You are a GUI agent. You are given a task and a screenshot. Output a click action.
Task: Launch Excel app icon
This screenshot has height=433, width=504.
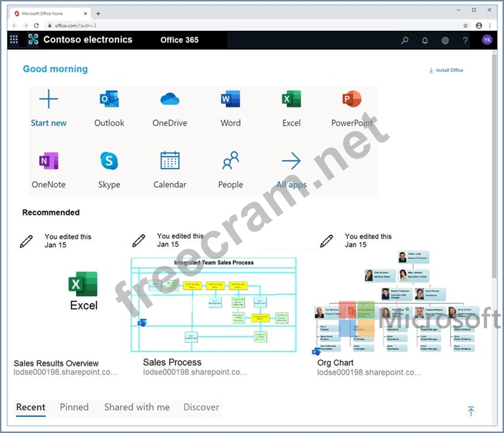291,99
